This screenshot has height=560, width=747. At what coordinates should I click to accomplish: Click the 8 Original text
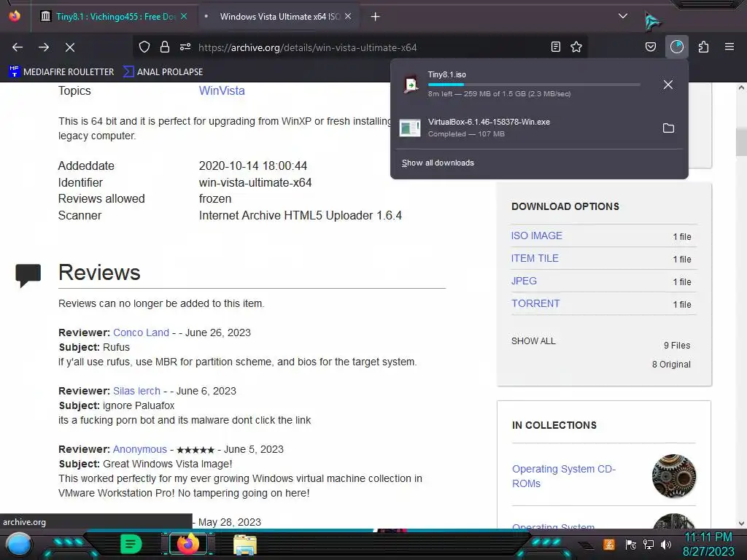[671, 365]
